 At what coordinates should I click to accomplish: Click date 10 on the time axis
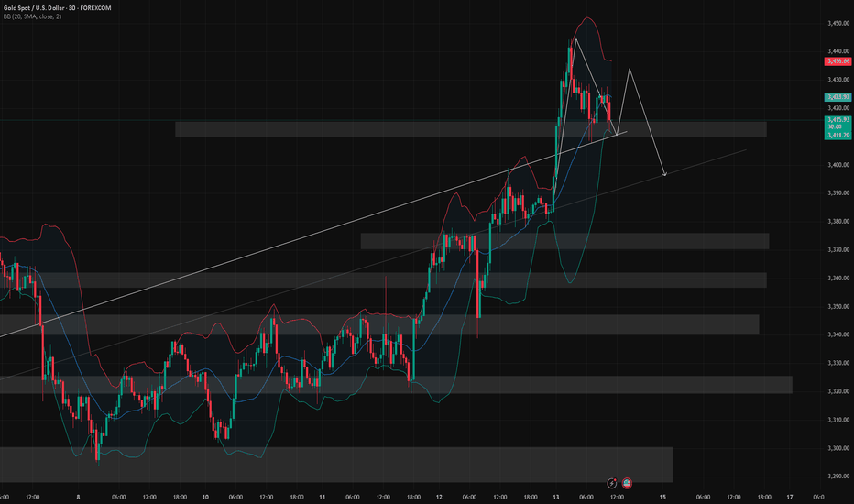(x=205, y=497)
